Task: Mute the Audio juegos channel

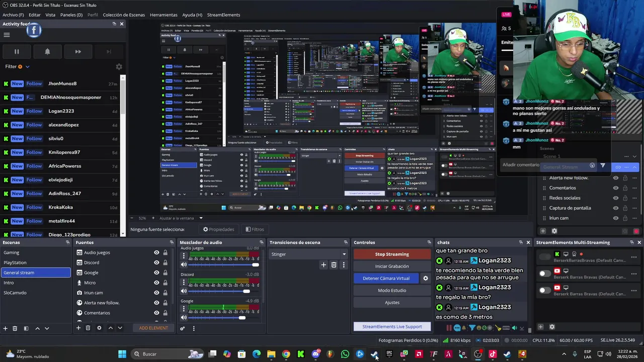Action: 184,264
